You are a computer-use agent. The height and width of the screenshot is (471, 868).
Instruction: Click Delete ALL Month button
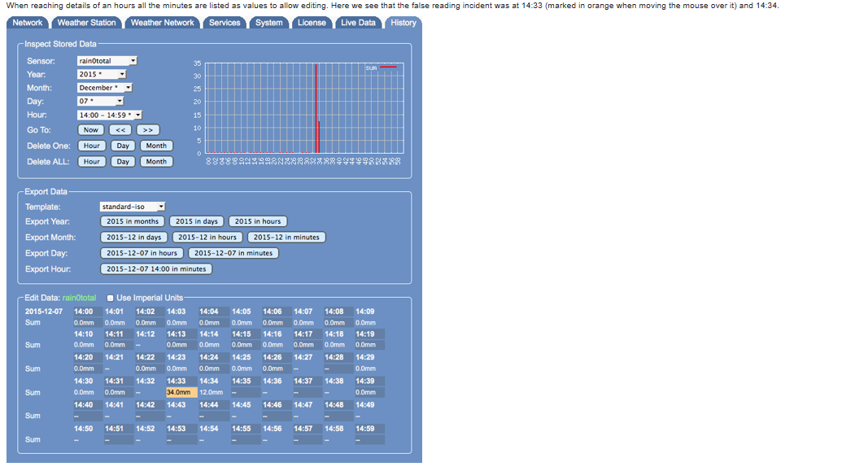pyautogui.click(x=156, y=162)
